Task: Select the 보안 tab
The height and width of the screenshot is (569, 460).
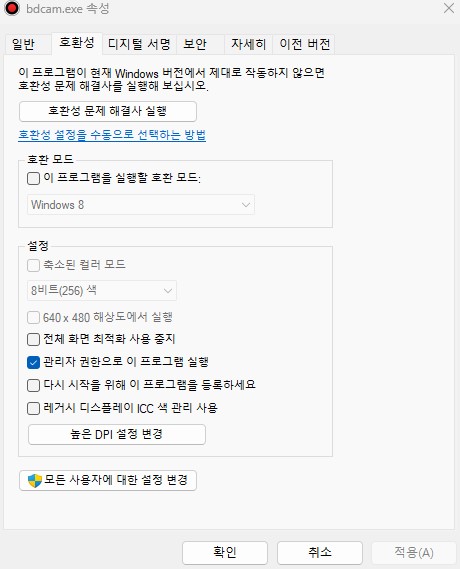Action: point(195,44)
